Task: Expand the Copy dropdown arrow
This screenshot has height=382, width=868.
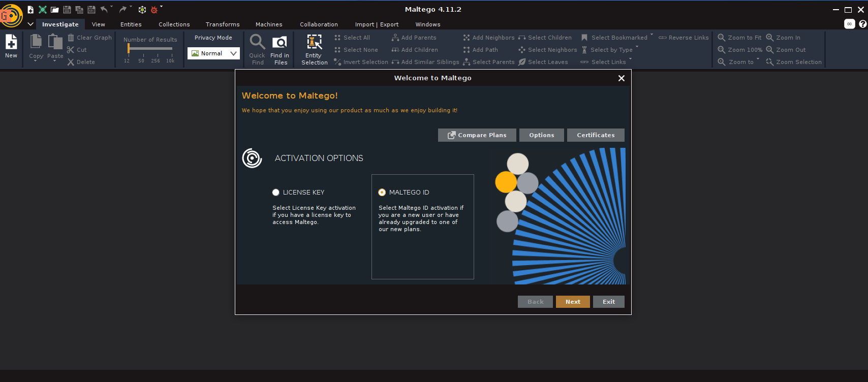Action: [x=36, y=61]
